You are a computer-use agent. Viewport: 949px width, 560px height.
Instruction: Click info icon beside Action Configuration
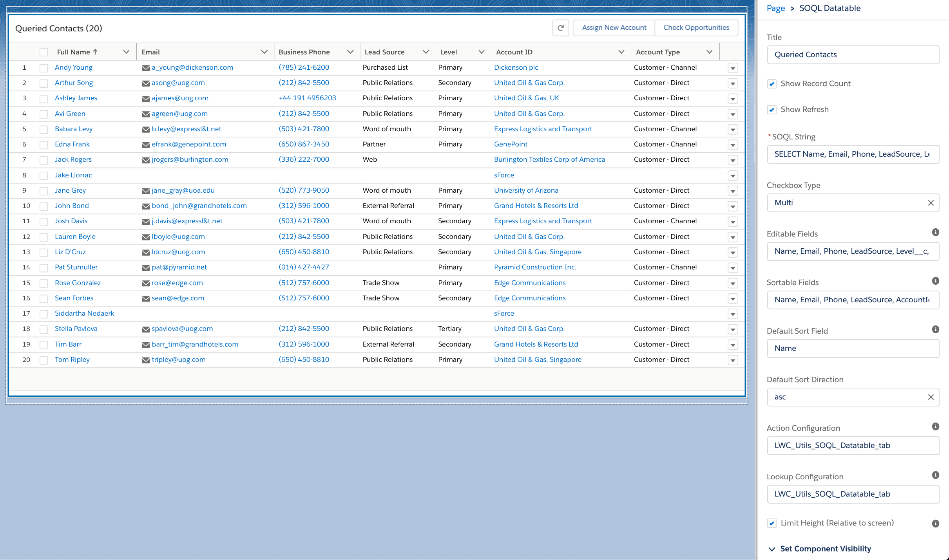[935, 426]
